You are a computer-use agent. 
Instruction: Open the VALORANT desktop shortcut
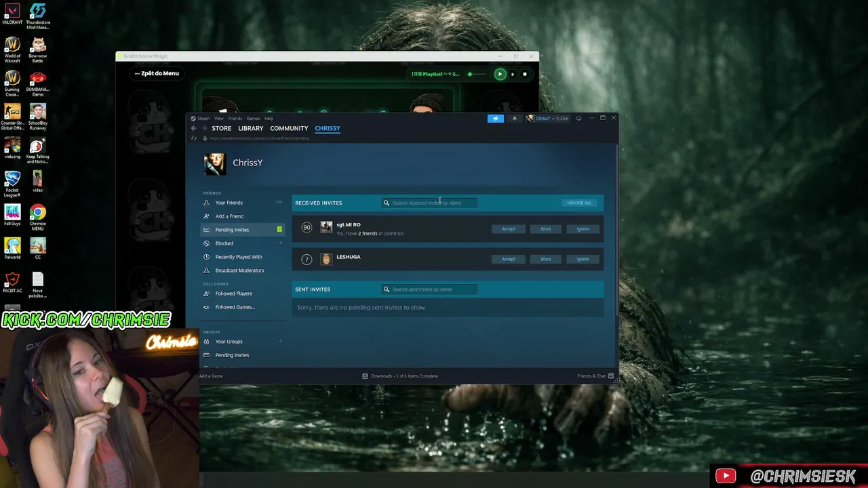point(12,14)
